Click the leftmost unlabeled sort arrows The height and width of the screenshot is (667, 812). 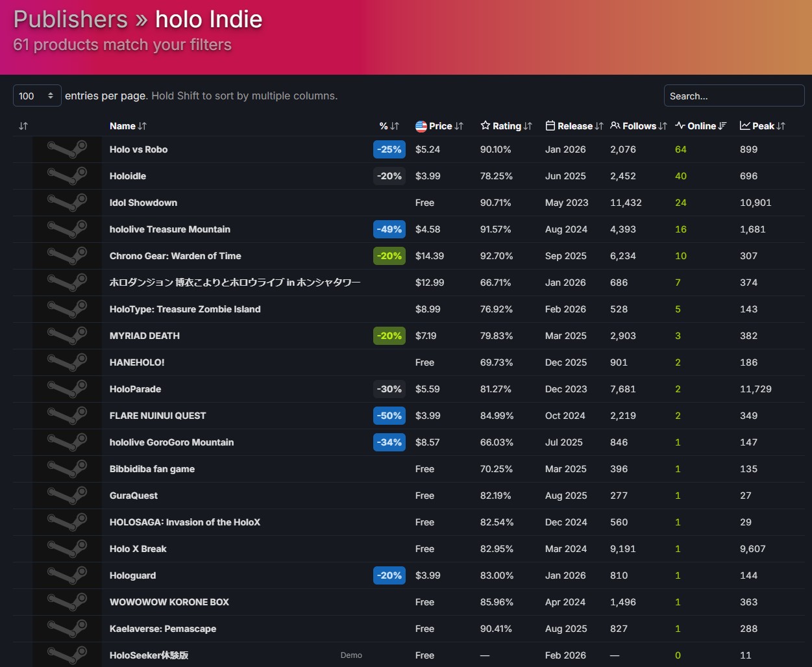[23, 126]
